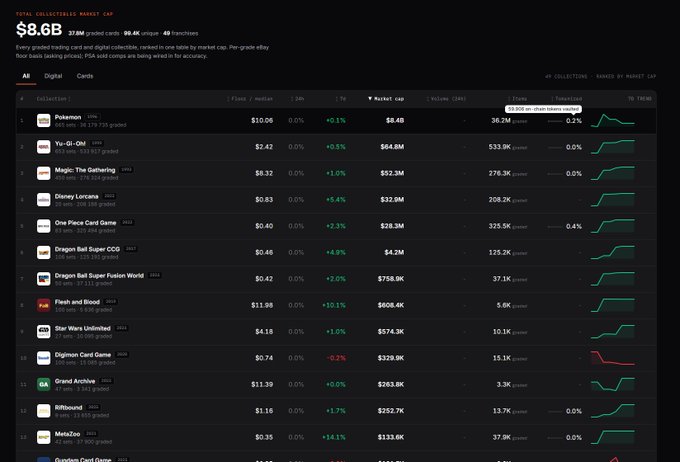Switch to the Cards tab
The height and width of the screenshot is (462, 680).
click(x=85, y=76)
